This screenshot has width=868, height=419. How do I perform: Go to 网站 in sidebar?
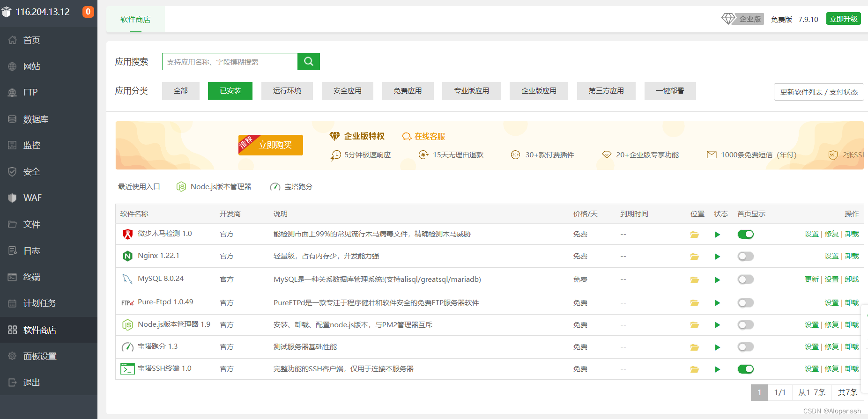49,66
